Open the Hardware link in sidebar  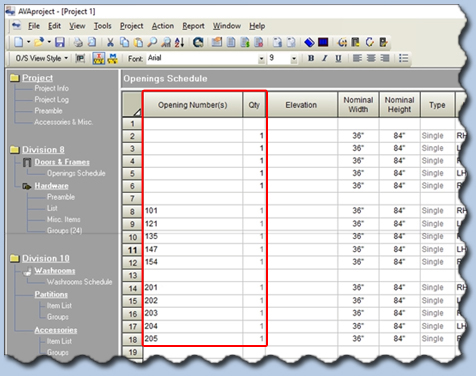[x=51, y=186]
